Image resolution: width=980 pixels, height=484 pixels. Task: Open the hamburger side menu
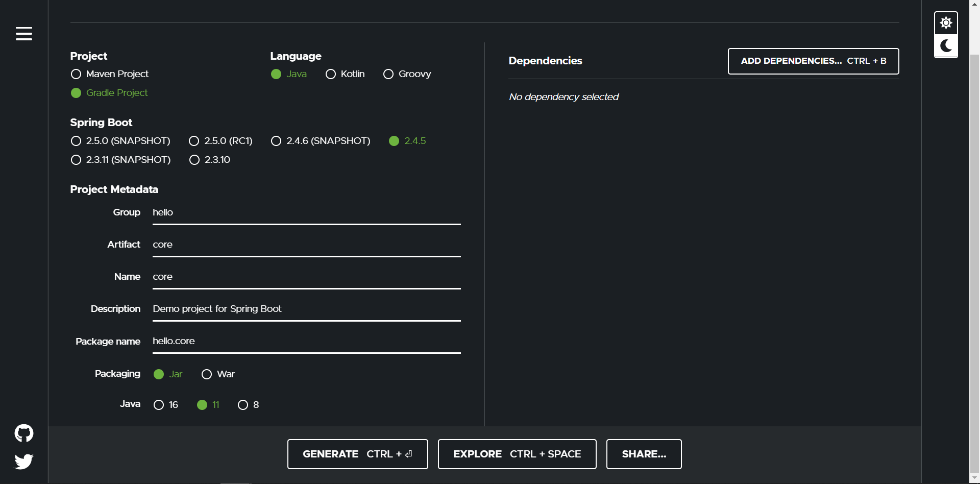point(24,34)
